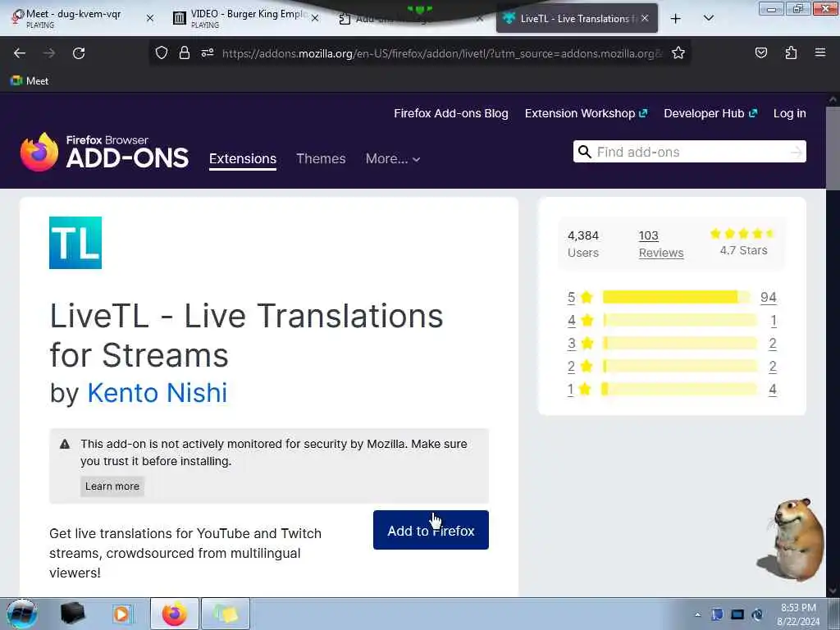Open the folders taskbar icon
This screenshot has width=840, height=630.
pos(226,614)
